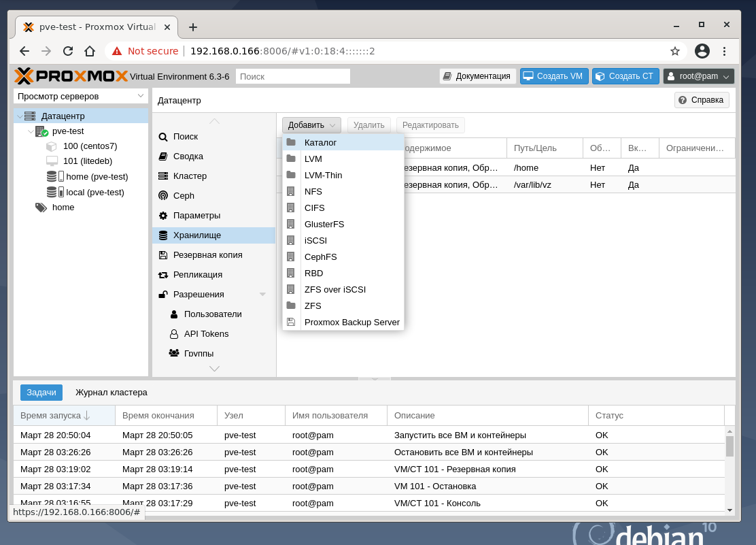The image size is (756, 545).
Task: Click the centos7 container cube icon
Action: coord(52,146)
